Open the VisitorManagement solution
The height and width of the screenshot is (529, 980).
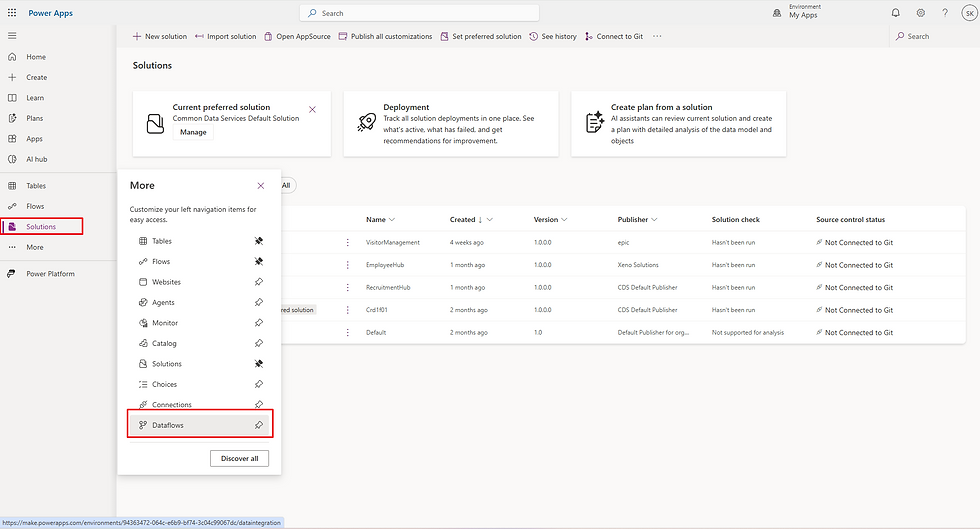tap(392, 243)
